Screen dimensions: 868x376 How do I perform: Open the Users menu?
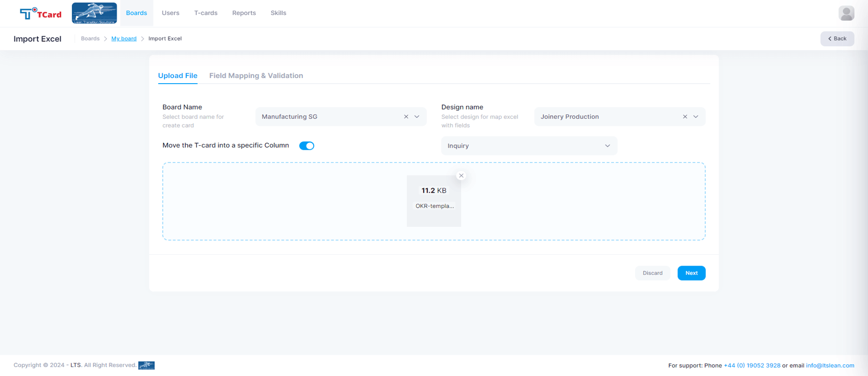click(170, 13)
